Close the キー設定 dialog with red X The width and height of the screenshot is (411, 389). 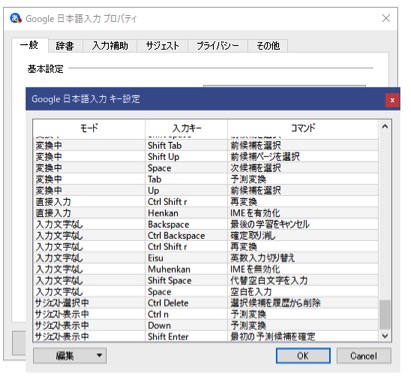click(x=392, y=100)
